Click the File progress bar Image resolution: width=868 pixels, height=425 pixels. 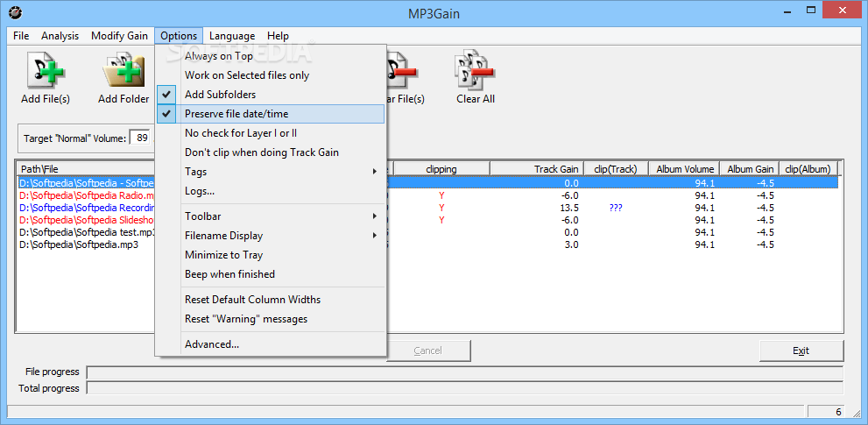point(465,372)
